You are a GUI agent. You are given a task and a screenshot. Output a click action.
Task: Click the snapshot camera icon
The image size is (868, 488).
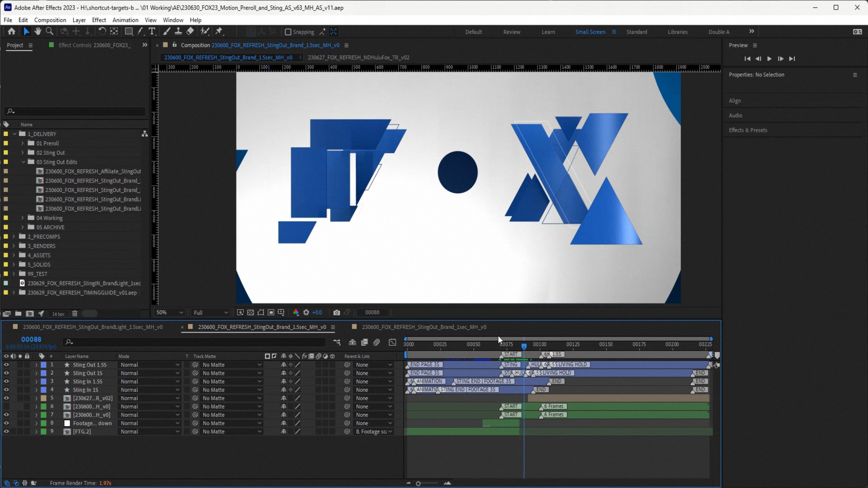point(336,312)
